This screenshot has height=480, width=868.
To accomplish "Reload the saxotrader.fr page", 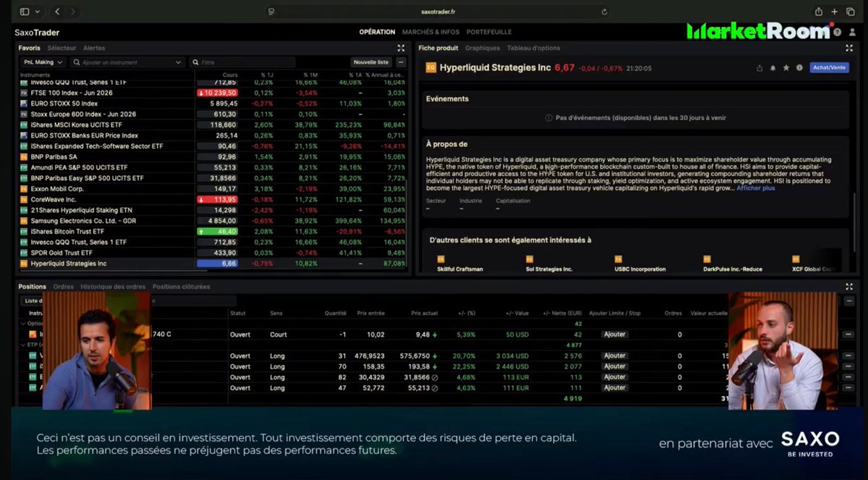I will [604, 12].
